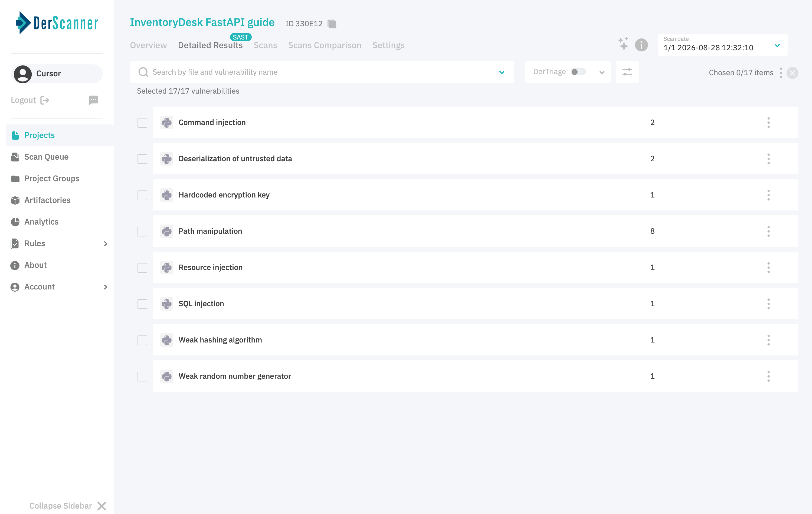This screenshot has height=514, width=812.
Task: Click the Cursor username label
Action: [48, 74]
